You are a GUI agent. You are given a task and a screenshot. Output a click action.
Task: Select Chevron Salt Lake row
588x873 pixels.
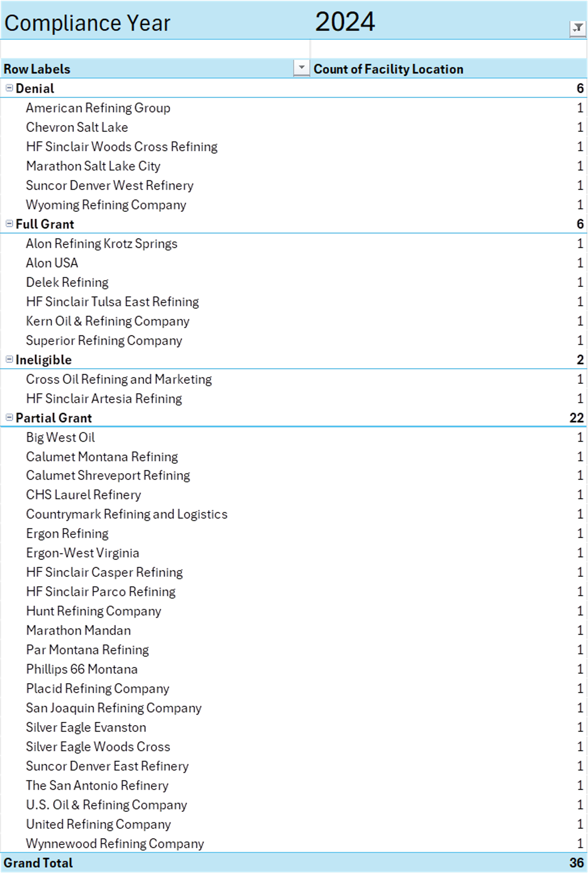[x=294, y=127]
